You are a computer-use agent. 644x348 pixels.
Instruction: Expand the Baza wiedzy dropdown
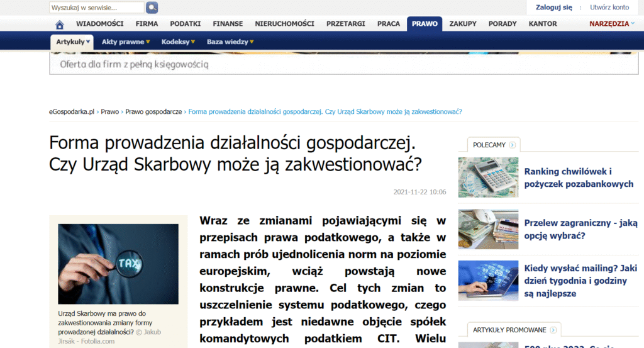230,42
